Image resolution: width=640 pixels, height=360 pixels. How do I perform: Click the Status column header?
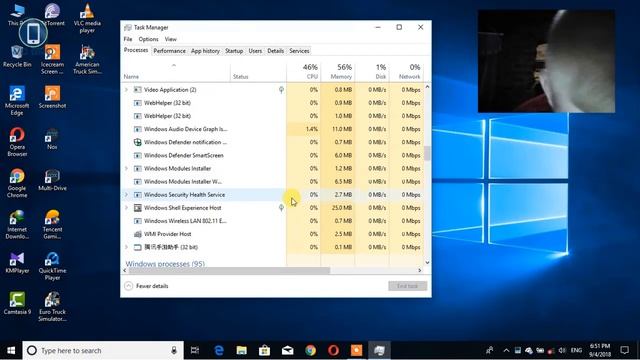(x=258, y=71)
